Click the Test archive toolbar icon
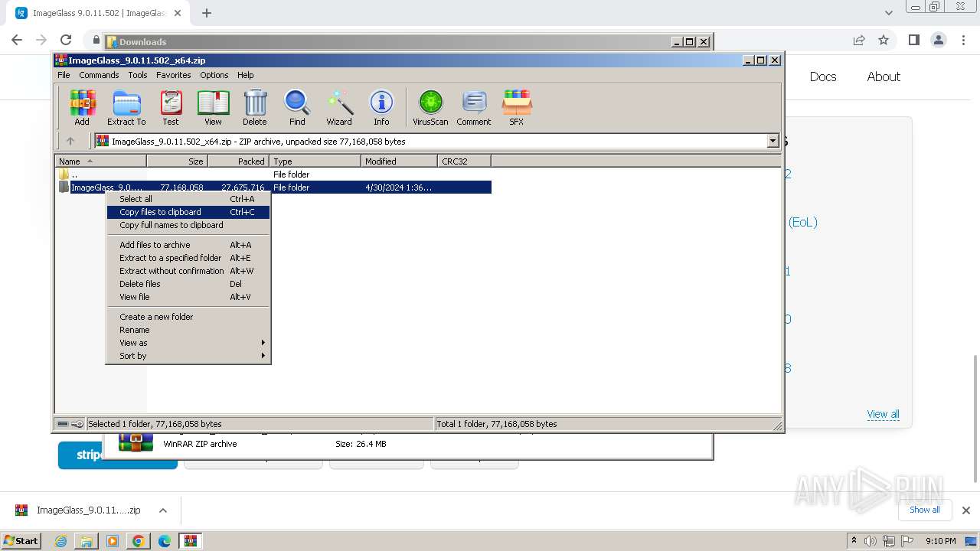 tap(171, 107)
